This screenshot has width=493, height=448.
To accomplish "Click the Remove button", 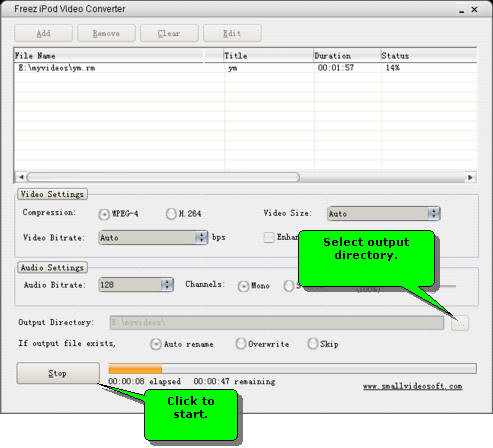I will point(106,33).
